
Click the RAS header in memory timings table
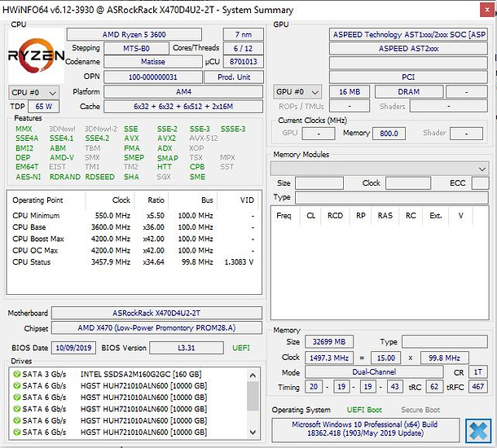click(385, 216)
